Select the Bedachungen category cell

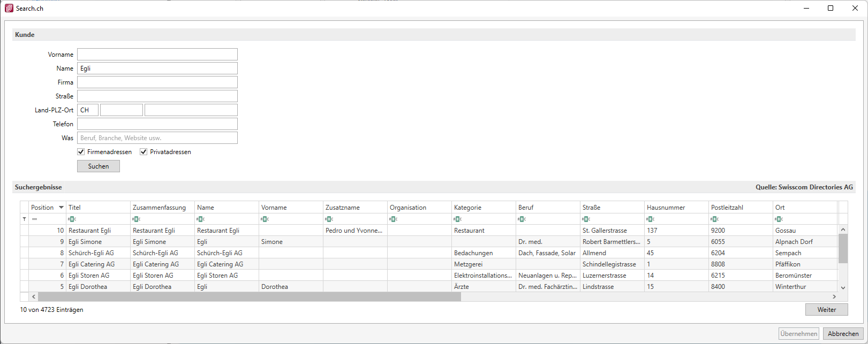(x=484, y=253)
